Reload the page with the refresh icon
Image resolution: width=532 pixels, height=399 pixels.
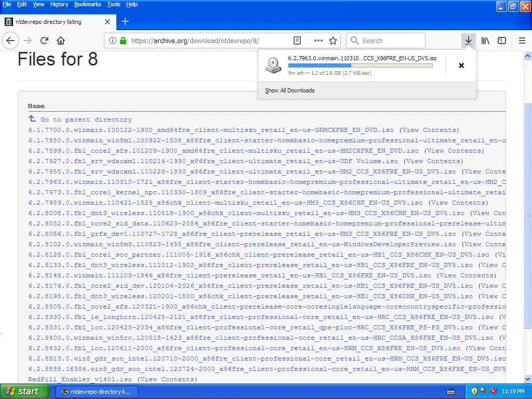(x=44, y=41)
